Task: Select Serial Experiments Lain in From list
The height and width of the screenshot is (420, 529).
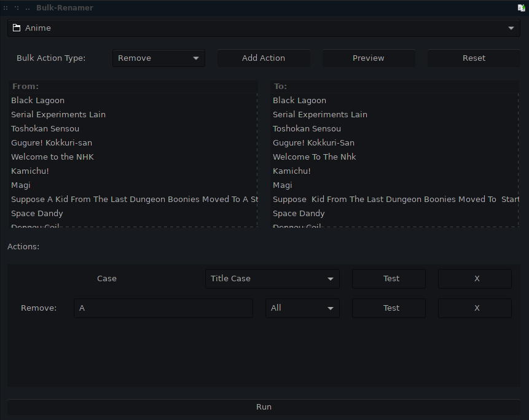Action: pos(133,115)
